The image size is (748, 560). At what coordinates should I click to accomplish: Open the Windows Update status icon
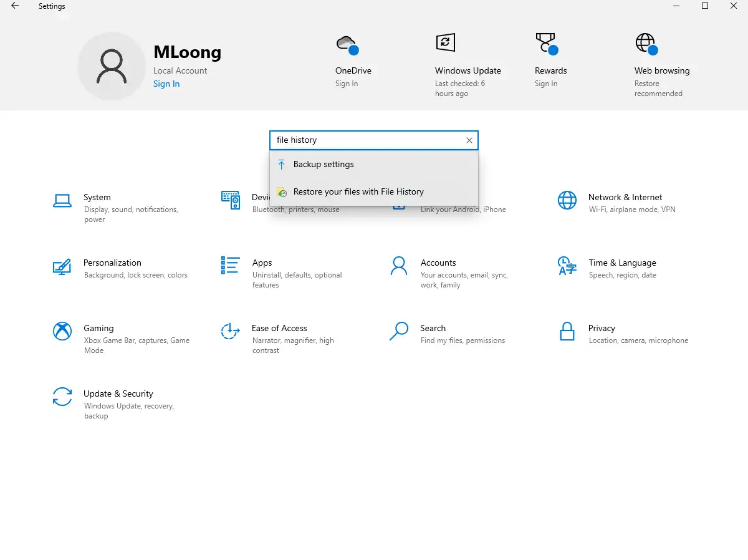click(445, 42)
